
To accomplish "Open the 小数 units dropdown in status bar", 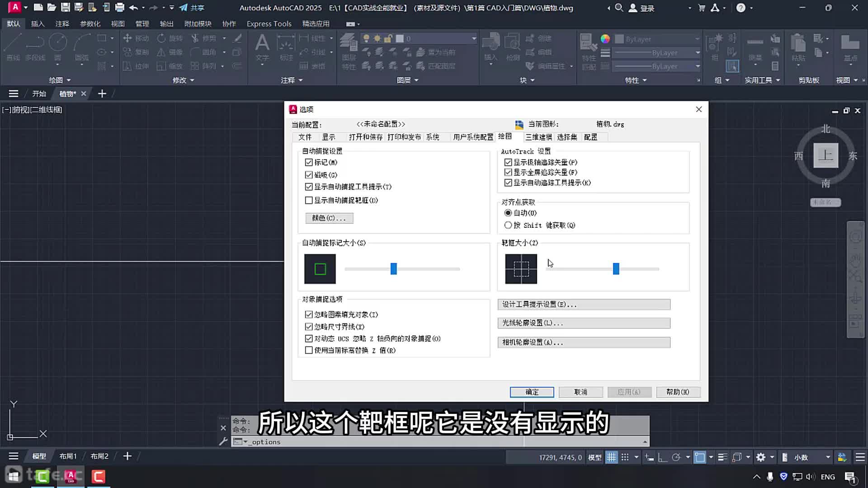I will point(828,457).
